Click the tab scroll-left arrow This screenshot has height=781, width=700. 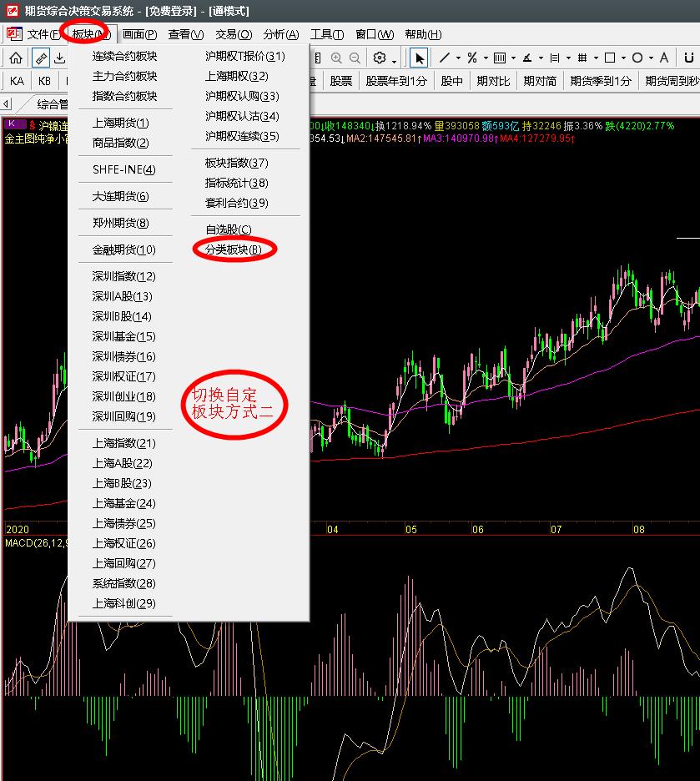click(x=6, y=104)
